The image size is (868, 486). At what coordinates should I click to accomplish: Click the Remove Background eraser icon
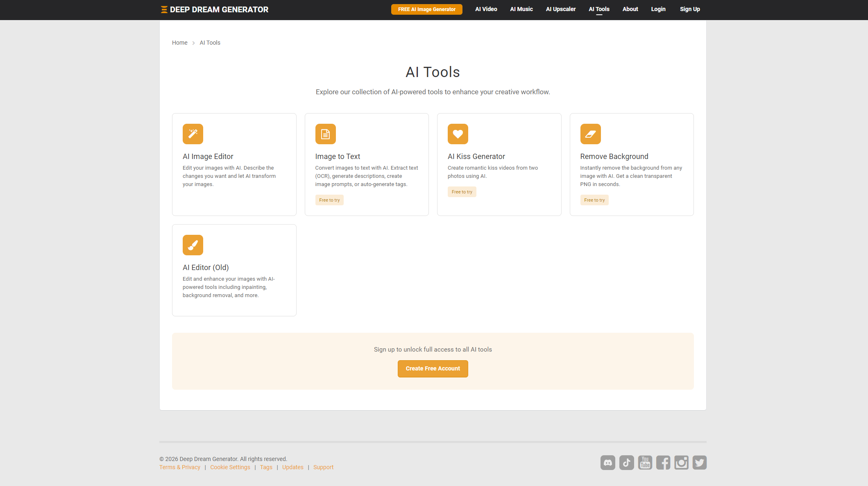pyautogui.click(x=590, y=134)
